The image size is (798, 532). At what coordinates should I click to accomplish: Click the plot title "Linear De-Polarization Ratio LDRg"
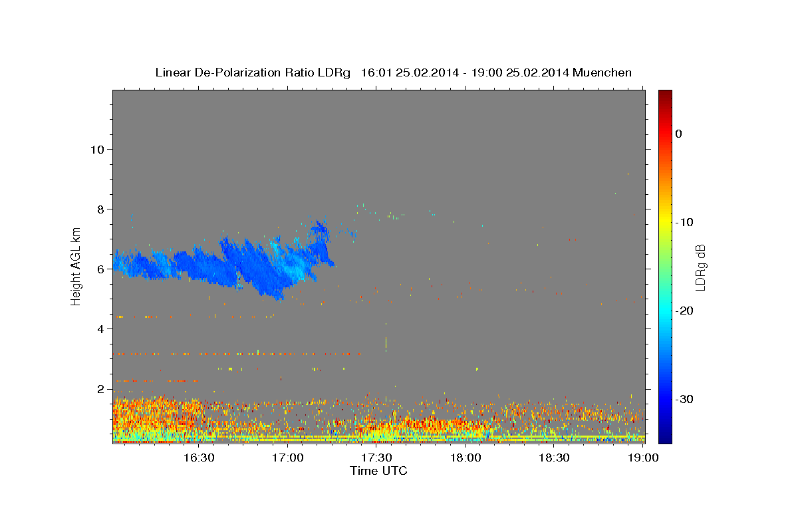pos(252,72)
